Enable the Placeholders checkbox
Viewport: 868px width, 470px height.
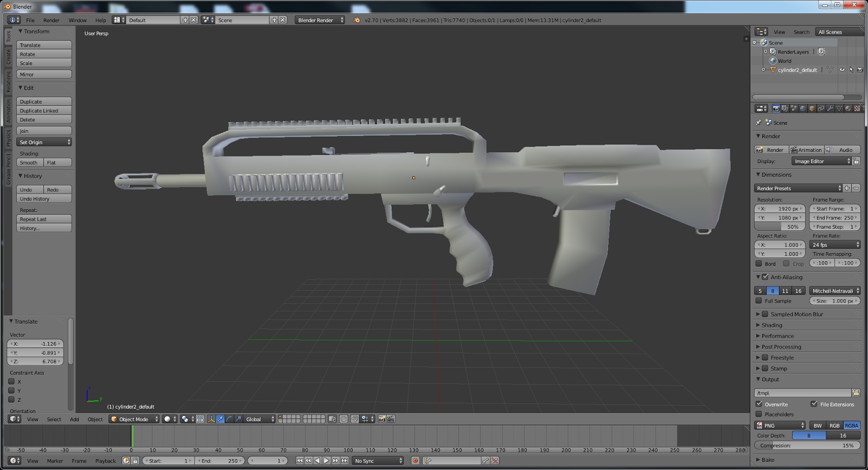point(759,414)
